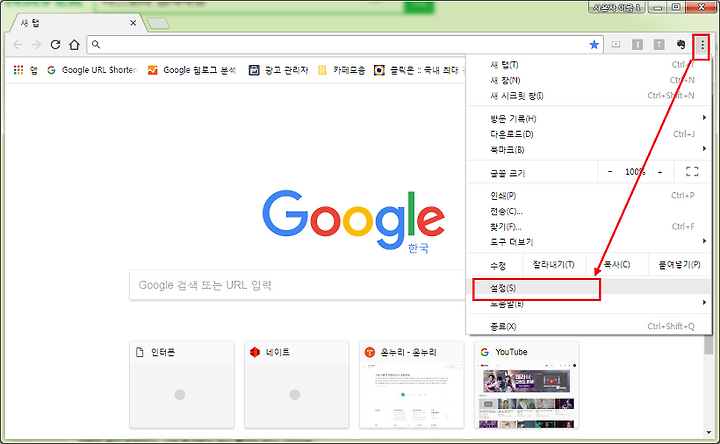The width and height of the screenshot is (720, 444).
Task: Expand the 북마크(B) submenu
Action: (589, 150)
